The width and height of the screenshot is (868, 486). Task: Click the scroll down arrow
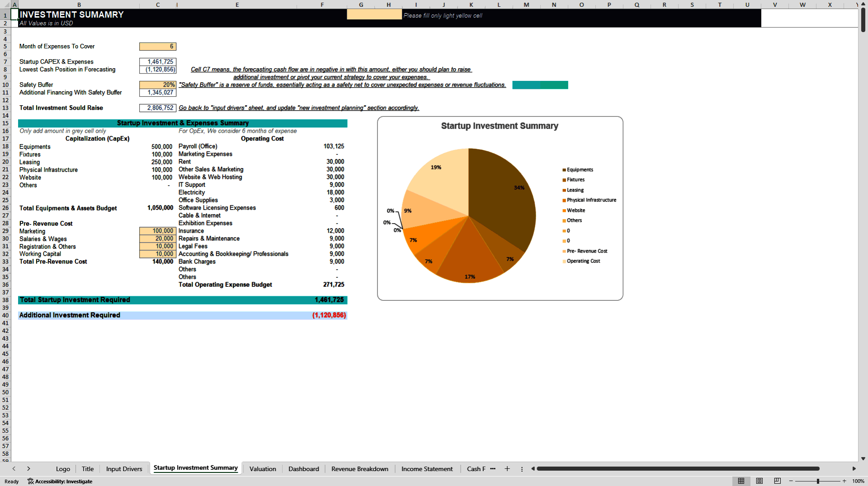[x=863, y=458]
